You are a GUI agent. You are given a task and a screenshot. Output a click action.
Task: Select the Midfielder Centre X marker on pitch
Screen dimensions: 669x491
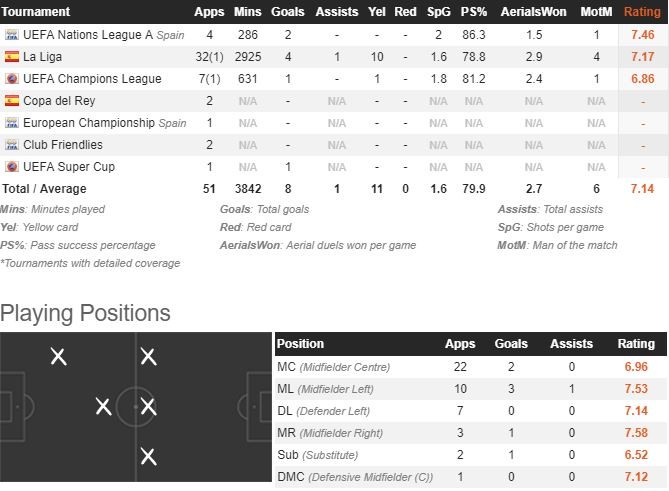click(x=148, y=406)
